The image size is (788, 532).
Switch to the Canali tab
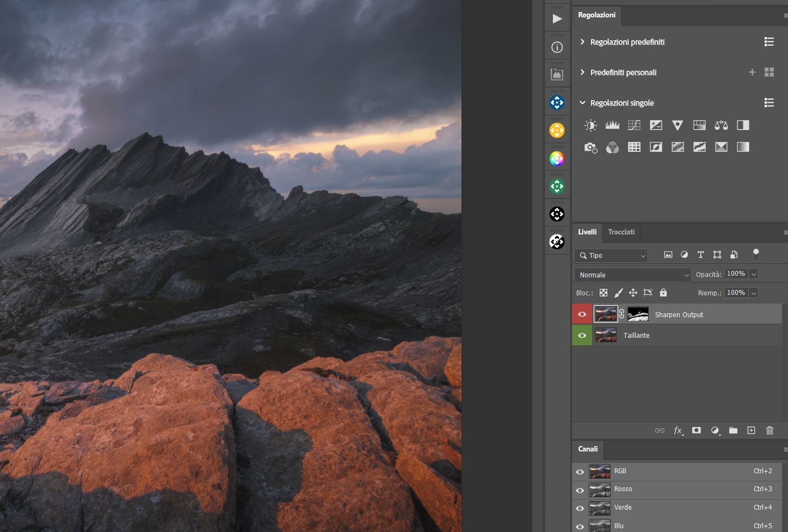point(588,449)
